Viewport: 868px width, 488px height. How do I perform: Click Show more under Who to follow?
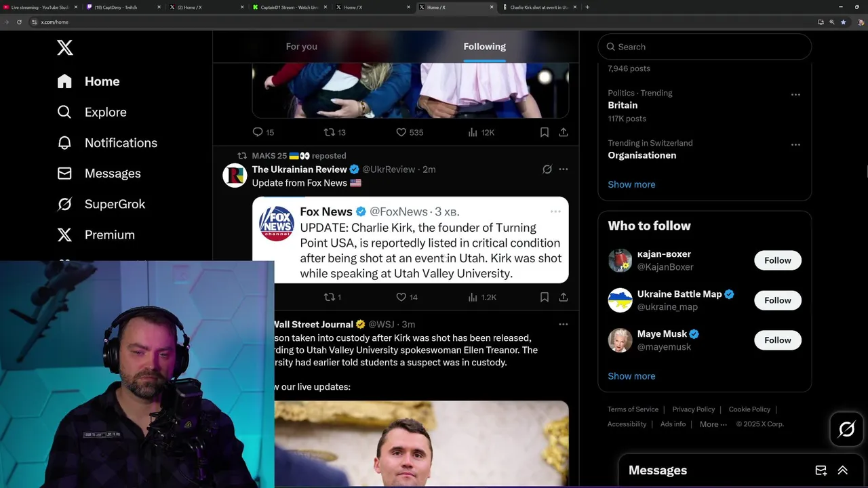[x=631, y=376]
